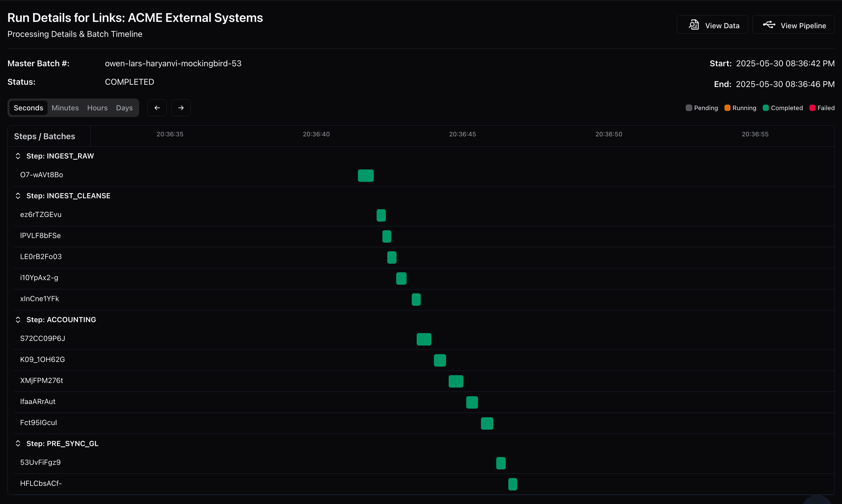The height and width of the screenshot is (504, 842).
Task: Collapse the PRE_SYNC_GL step group
Action: [x=18, y=443]
